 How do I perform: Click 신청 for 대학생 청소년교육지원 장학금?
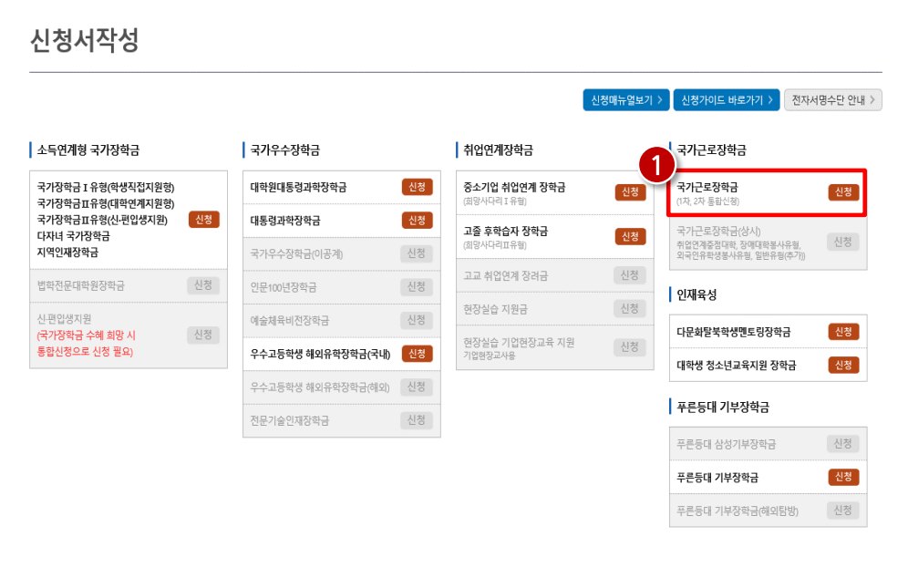842,363
